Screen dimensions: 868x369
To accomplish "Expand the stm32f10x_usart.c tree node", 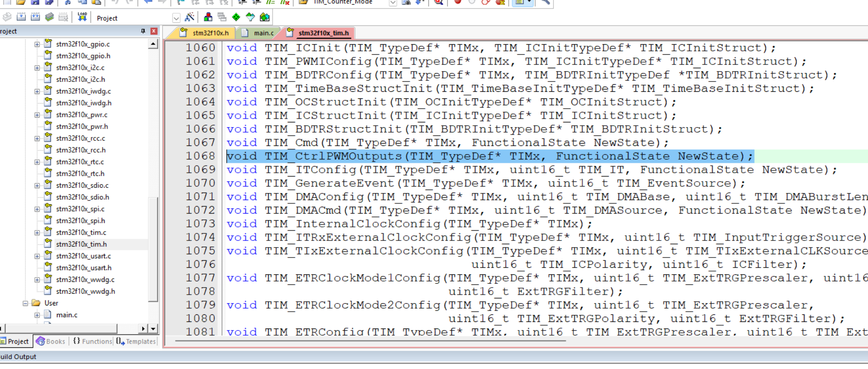I will coord(37,256).
